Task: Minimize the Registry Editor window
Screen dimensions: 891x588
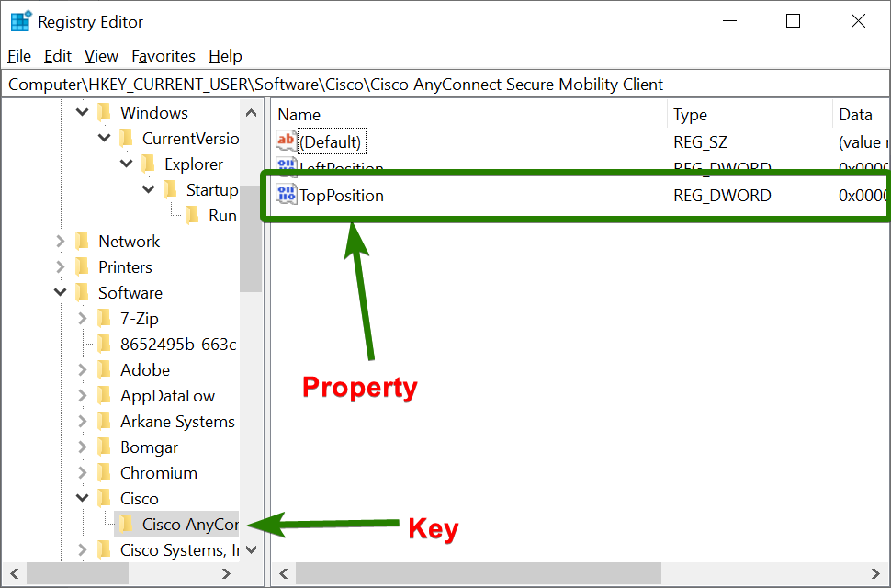Action: pos(729,21)
